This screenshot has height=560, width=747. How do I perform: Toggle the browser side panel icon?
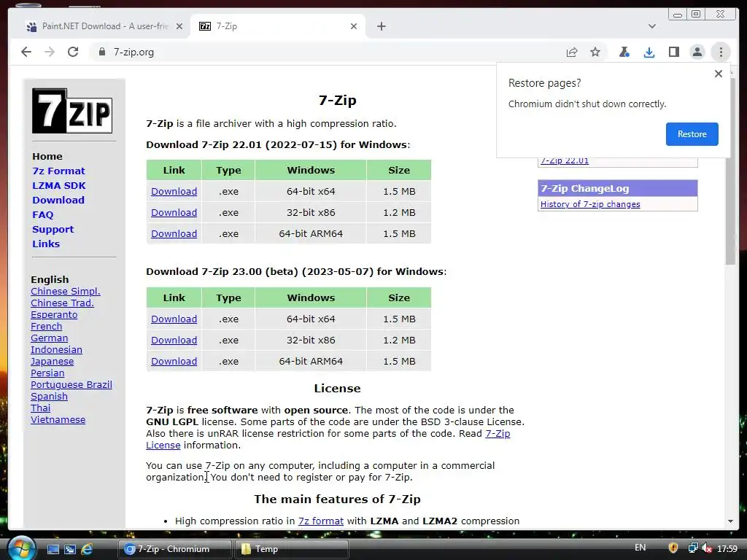673,52
